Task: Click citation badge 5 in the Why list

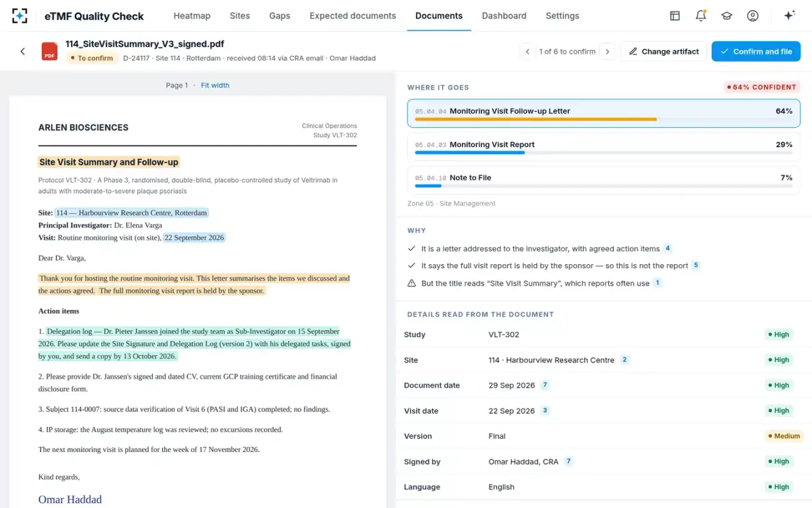Action: pos(696,265)
